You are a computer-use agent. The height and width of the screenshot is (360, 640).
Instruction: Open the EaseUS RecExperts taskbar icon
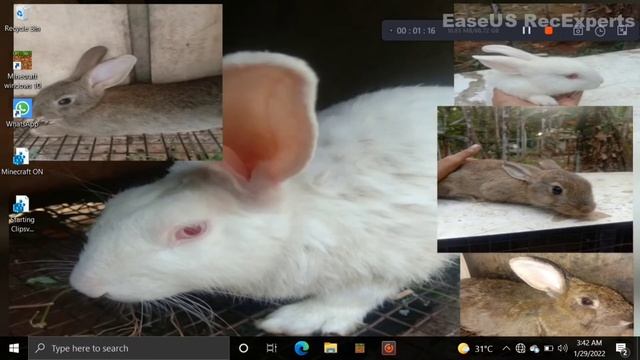[x=389, y=348]
